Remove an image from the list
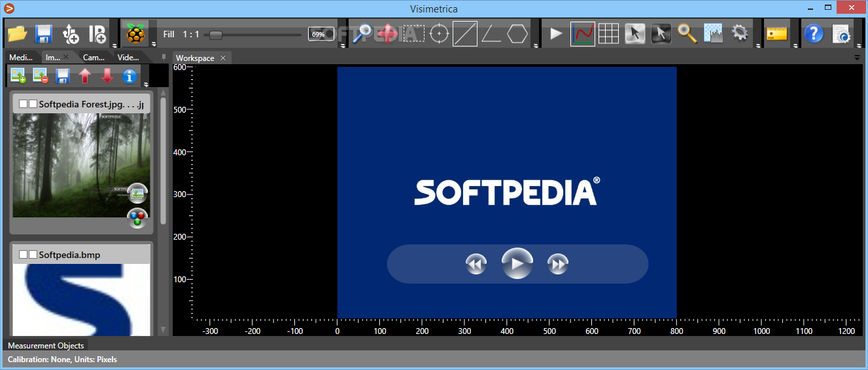 click(41, 76)
